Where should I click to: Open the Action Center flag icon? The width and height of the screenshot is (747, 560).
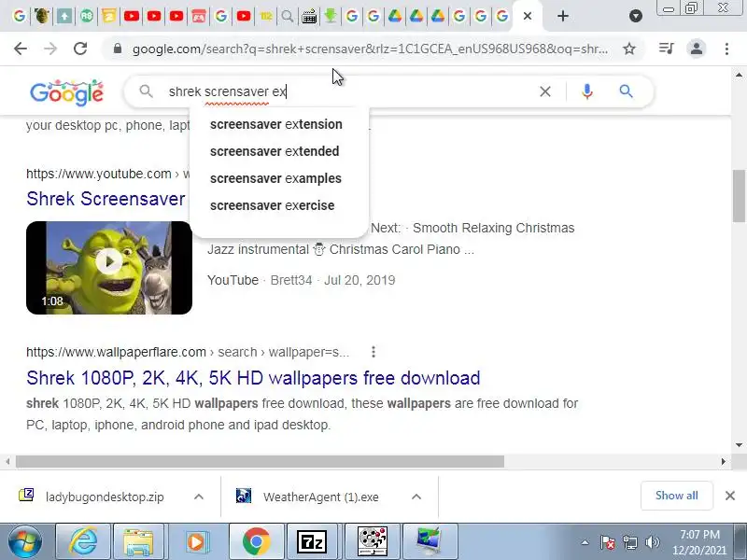click(x=608, y=542)
